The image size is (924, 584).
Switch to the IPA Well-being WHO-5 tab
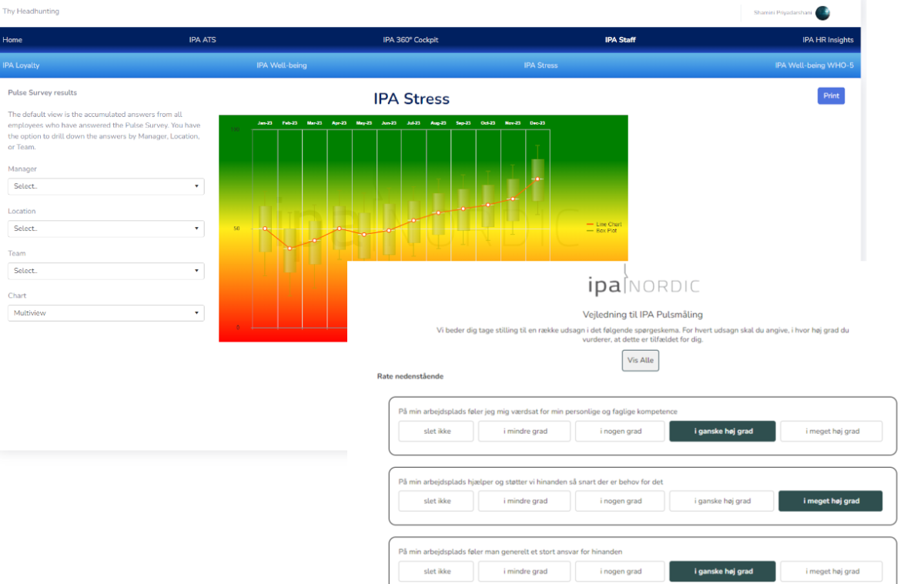click(814, 65)
